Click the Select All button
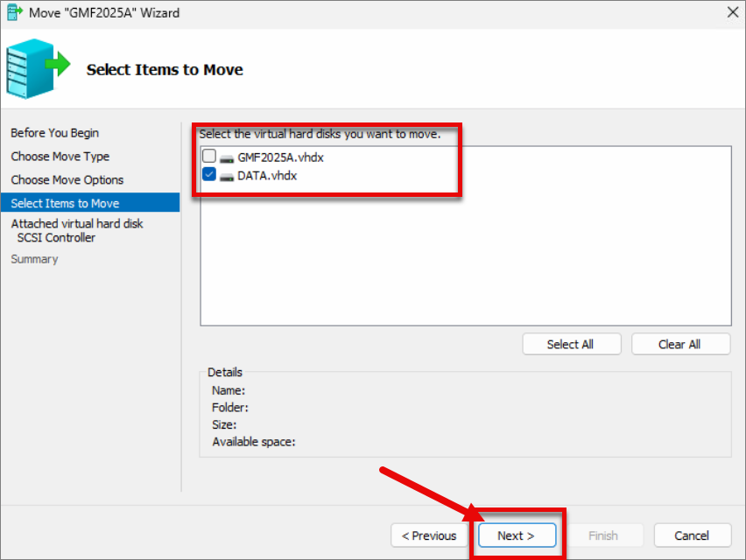The width and height of the screenshot is (746, 560). pos(572,344)
